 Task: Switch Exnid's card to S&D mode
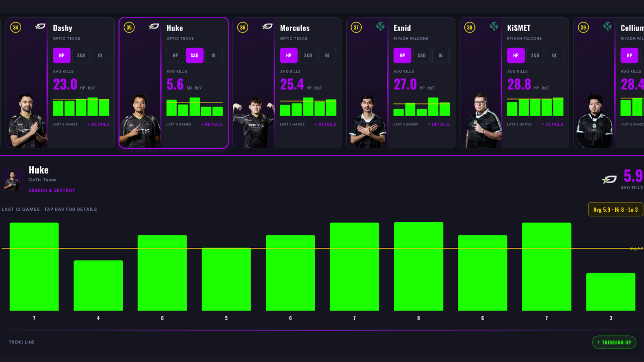[422, 55]
